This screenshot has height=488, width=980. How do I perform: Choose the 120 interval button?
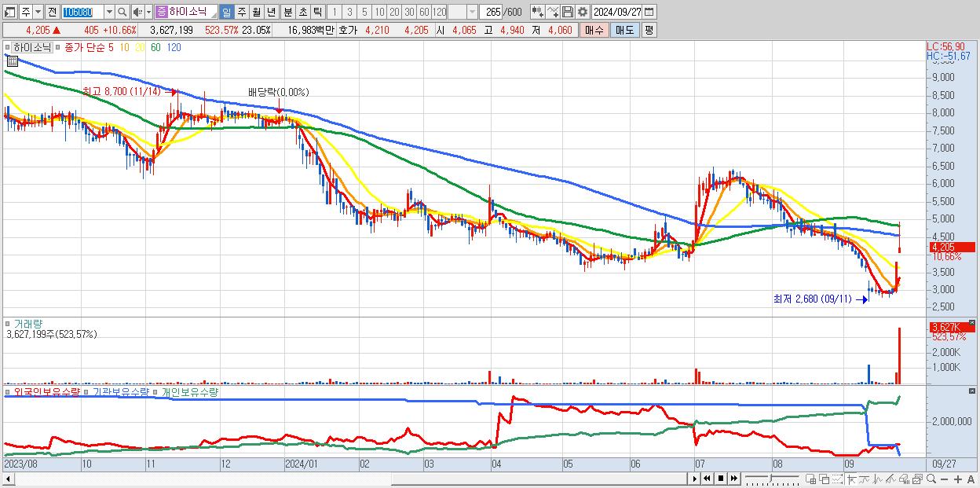tap(440, 12)
